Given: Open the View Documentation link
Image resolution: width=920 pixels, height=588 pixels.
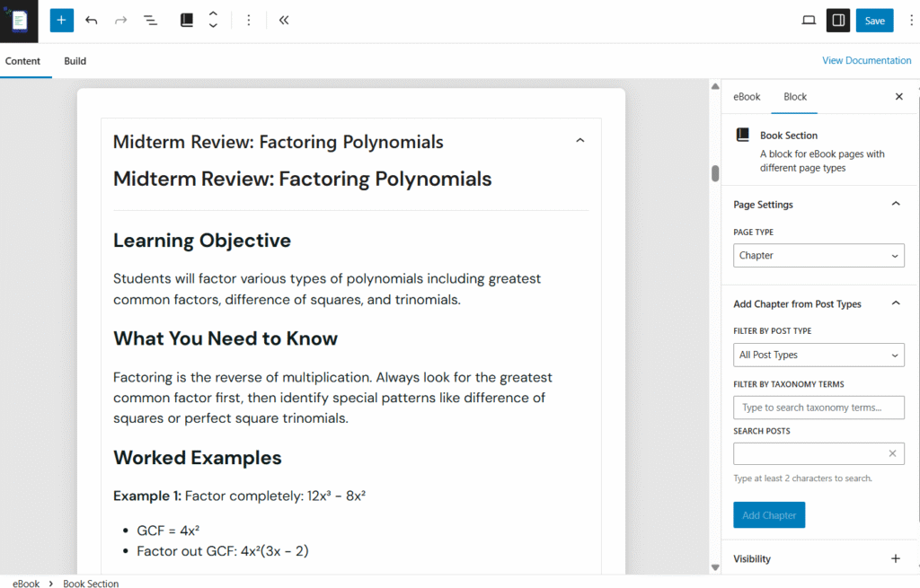Looking at the screenshot, I should tap(866, 61).
